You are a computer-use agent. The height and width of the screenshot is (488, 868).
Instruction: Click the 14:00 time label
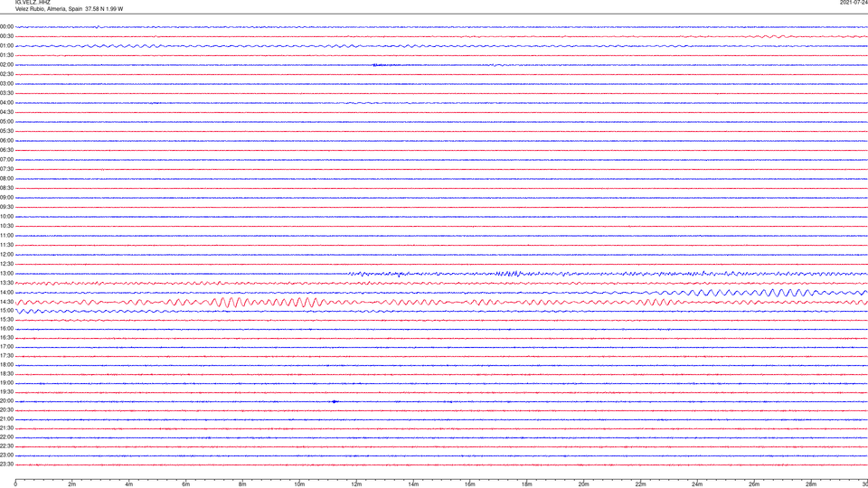(6, 292)
